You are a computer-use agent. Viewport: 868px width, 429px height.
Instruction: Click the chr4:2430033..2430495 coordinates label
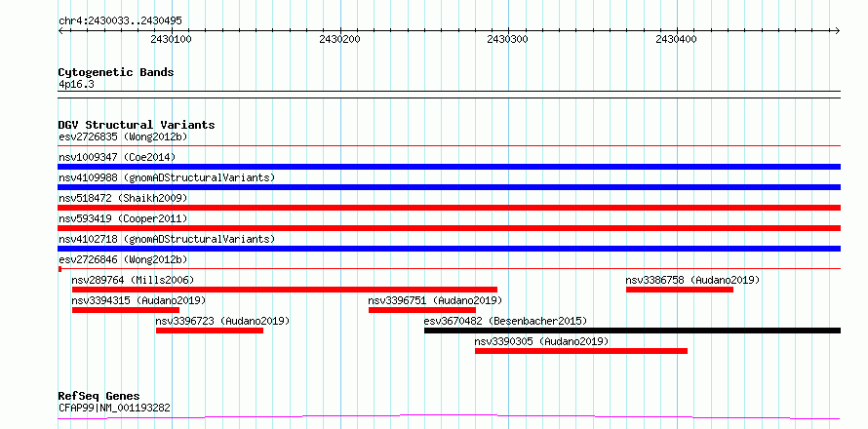coord(120,21)
